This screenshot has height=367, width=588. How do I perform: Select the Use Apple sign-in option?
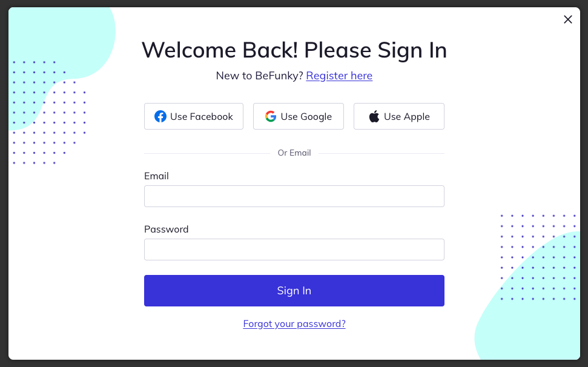[x=399, y=117]
